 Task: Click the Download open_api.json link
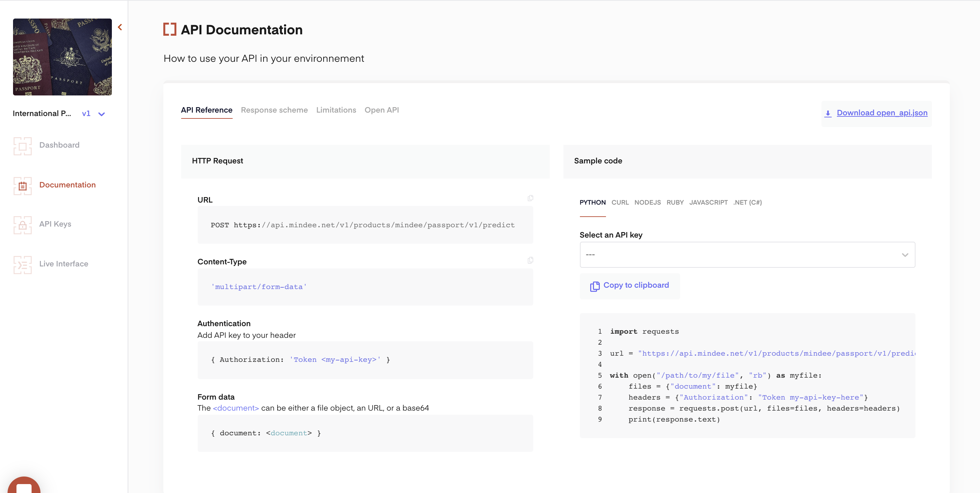(882, 113)
